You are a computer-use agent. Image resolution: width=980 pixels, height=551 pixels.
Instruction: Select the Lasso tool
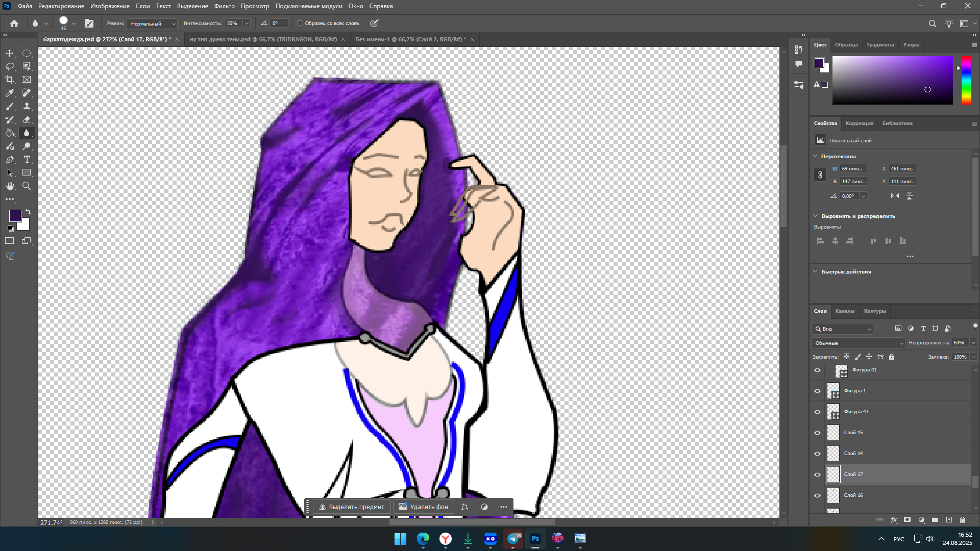[10, 66]
